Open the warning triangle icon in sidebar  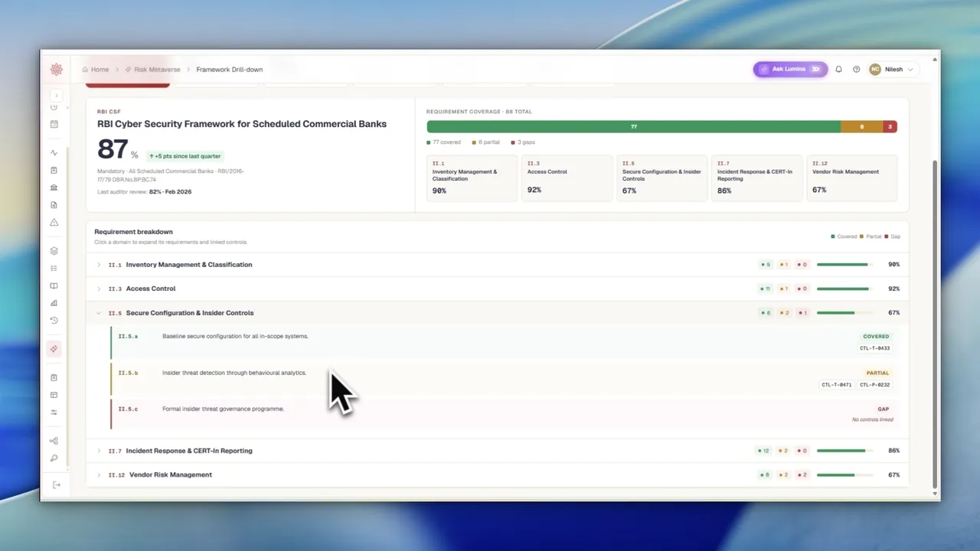pos(54,222)
